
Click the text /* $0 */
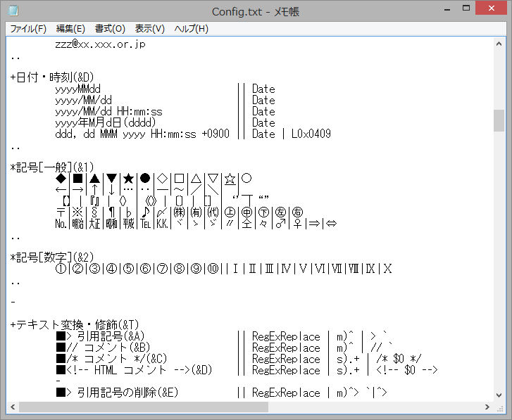tap(399, 359)
